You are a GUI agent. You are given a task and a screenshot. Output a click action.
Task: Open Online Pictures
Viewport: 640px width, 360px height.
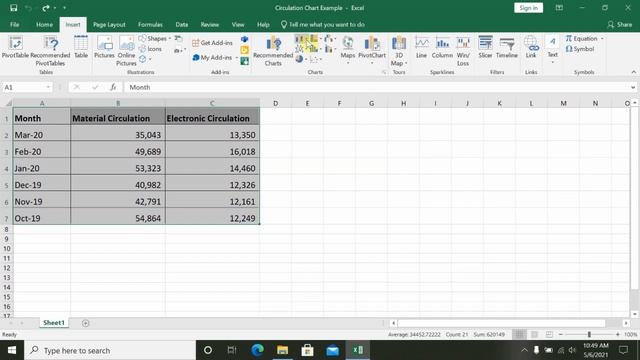pos(126,51)
